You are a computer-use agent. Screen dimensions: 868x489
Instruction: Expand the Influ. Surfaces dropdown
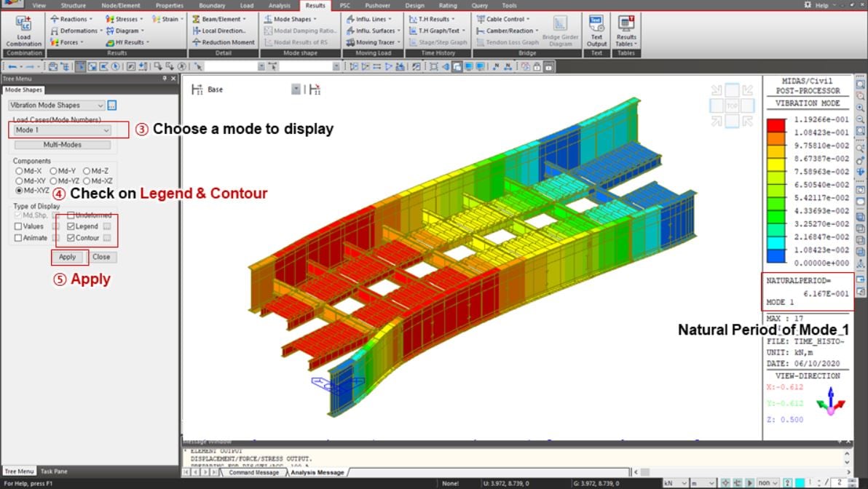coord(398,31)
